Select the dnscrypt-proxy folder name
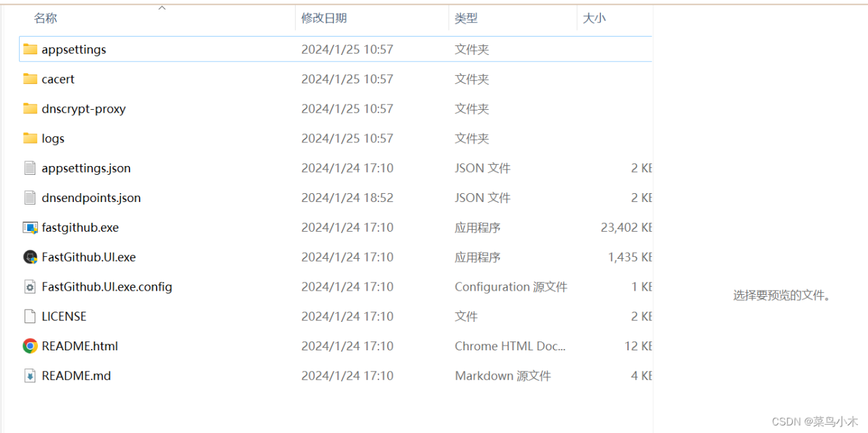This screenshot has height=433, width=868. [83, 109]
